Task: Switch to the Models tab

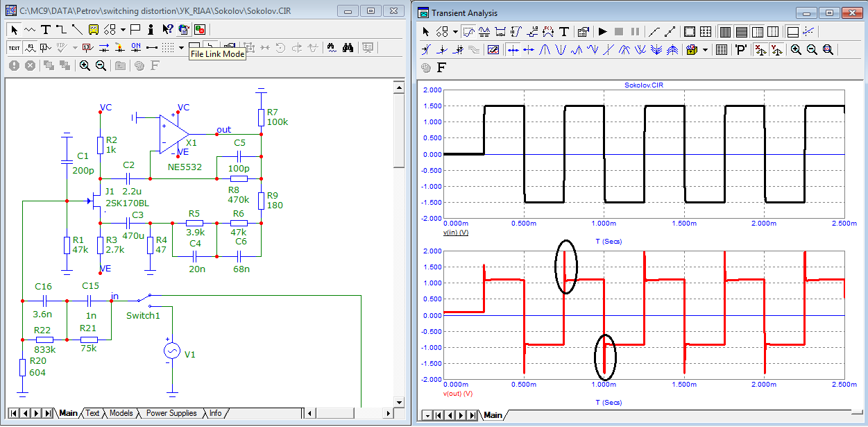Action: tap(121, 413)
